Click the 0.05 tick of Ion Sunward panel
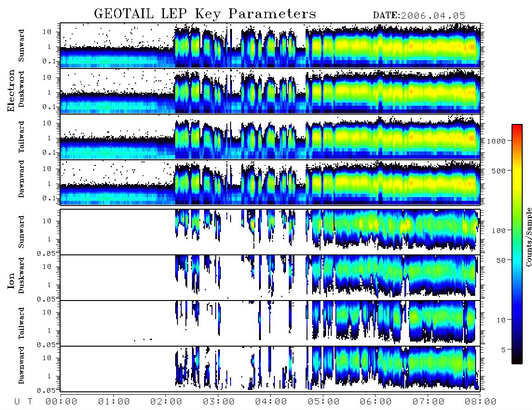532x410 pixels. click(46, 253)
